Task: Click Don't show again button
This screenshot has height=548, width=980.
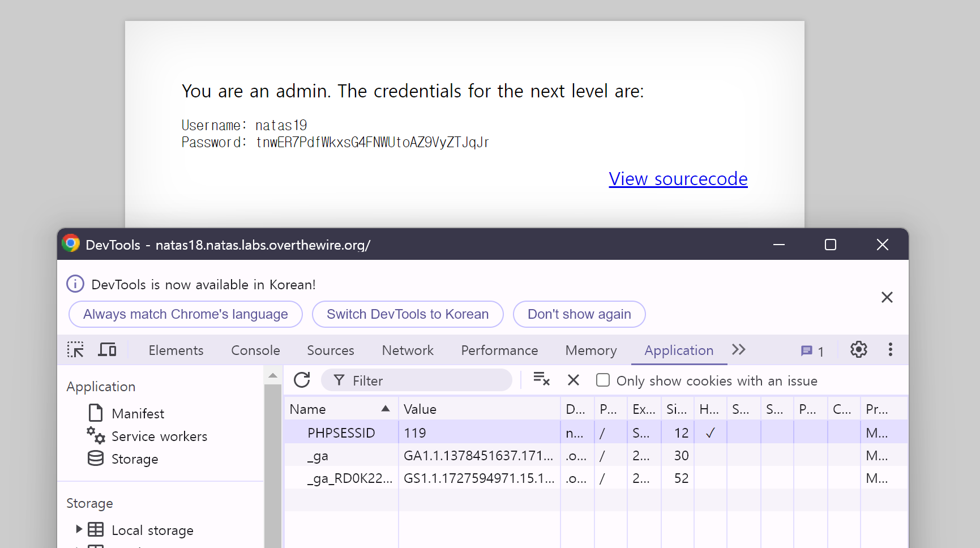Action: 579,314
